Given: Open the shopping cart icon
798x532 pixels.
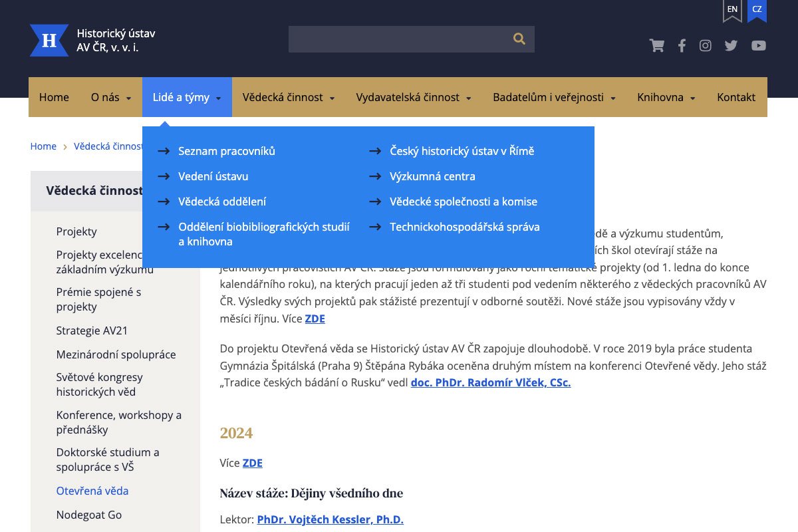Looking at the screenshot, I should tap(656, 46).
